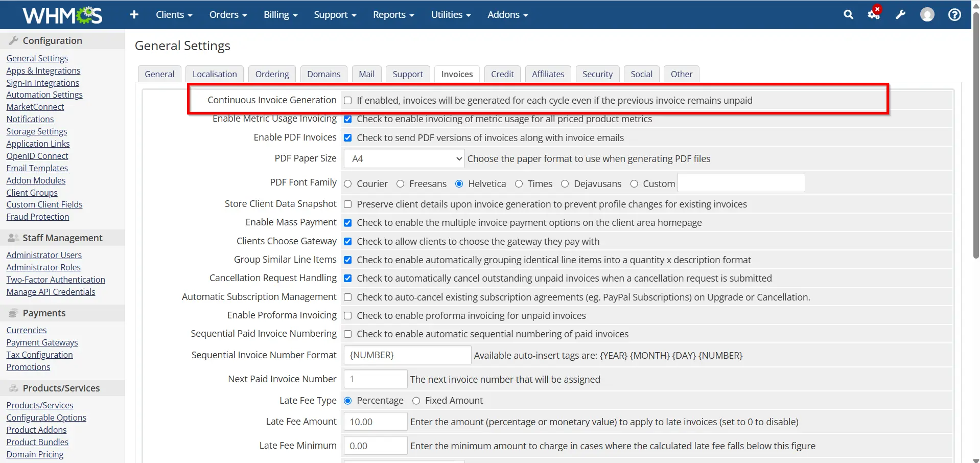
Task: Open Email Templates link
Action: pos(37,169)
